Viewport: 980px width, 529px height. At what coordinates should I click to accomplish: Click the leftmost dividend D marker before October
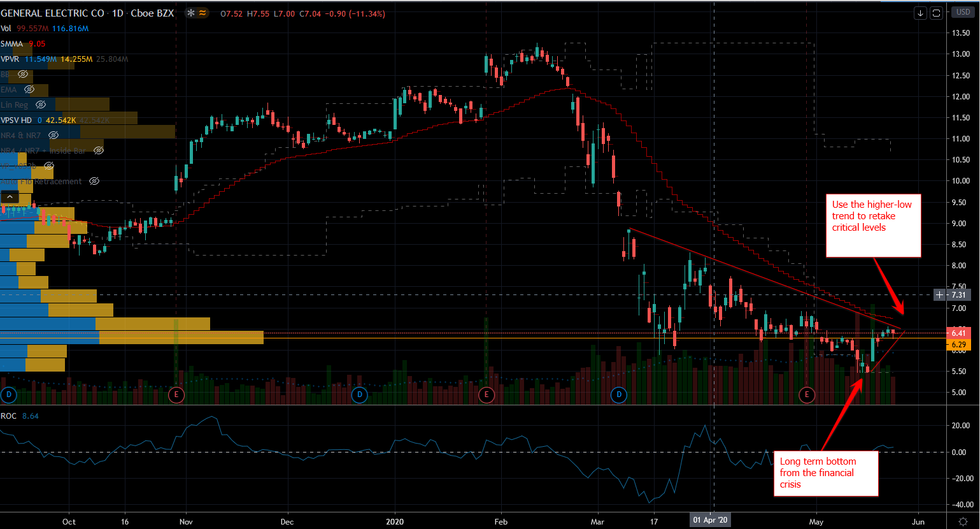[9, 395]
